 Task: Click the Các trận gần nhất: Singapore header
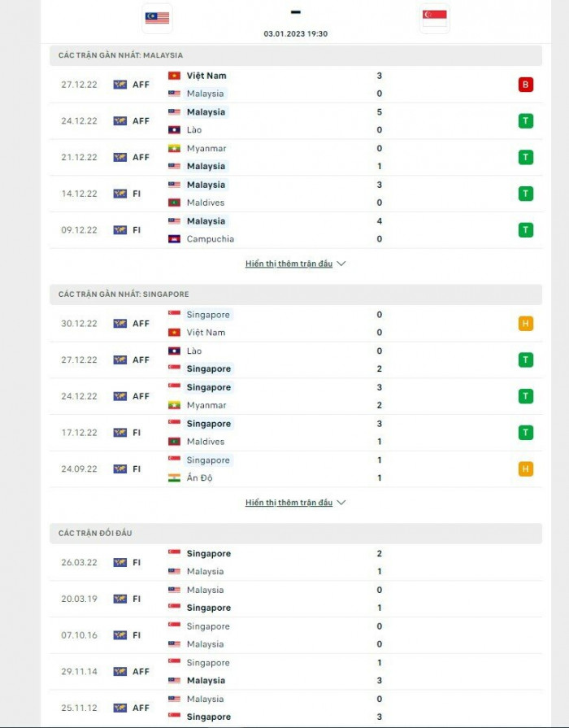point(124,294)
